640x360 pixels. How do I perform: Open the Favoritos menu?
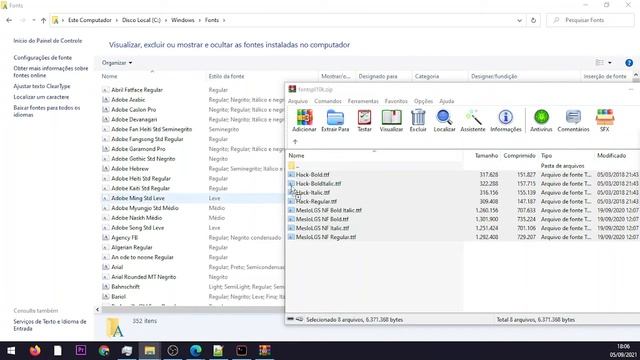click(x=396, y=101)
